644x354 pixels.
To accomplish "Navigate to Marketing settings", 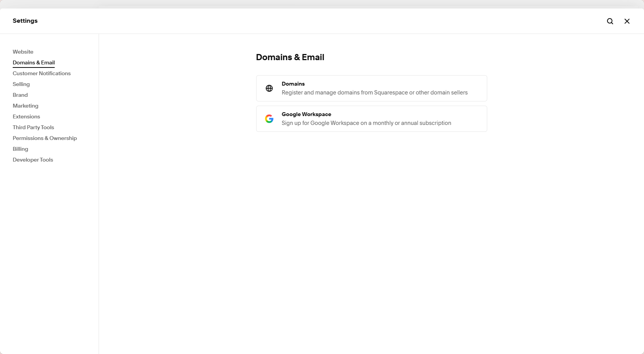I will click(25, 106).
